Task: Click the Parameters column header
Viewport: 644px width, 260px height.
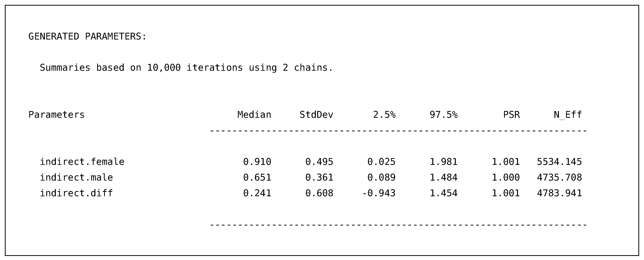Action: 56,115
